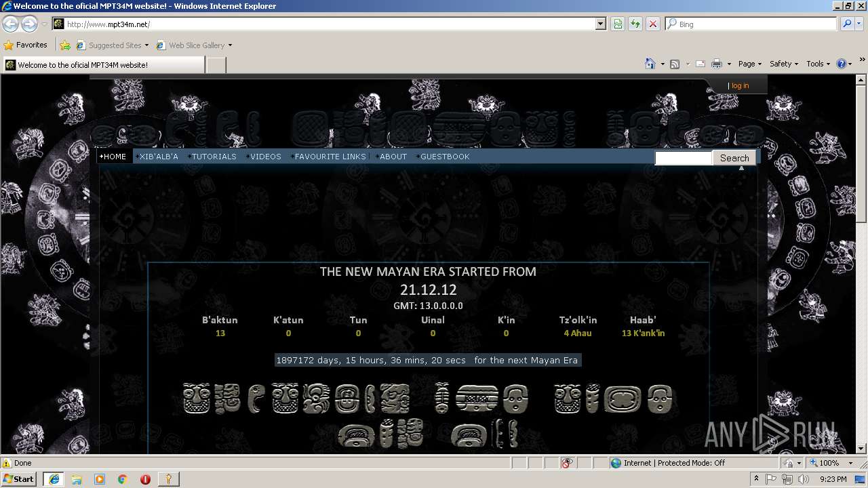The image size is (868, 488).
Task: Refresh the page with the green arrows icon
Action: 635,24
